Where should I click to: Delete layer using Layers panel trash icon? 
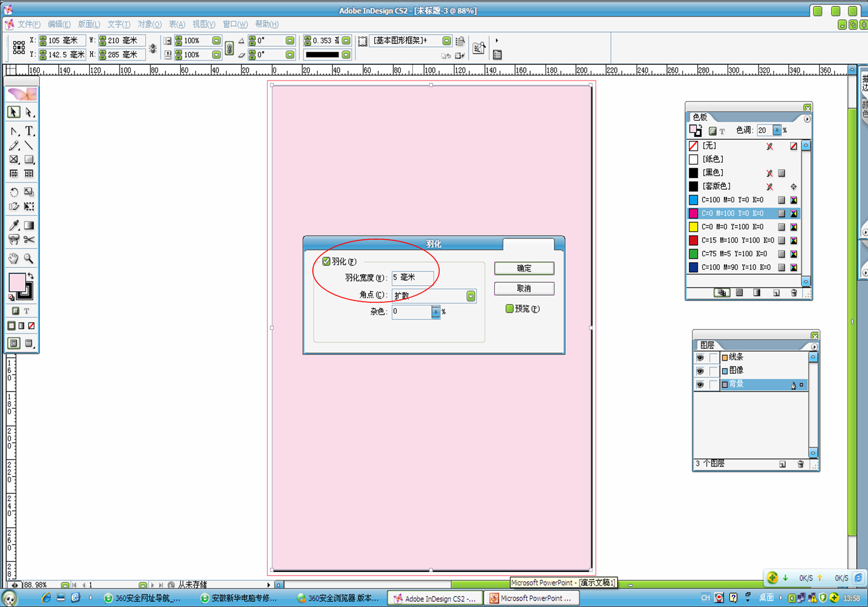800,464
